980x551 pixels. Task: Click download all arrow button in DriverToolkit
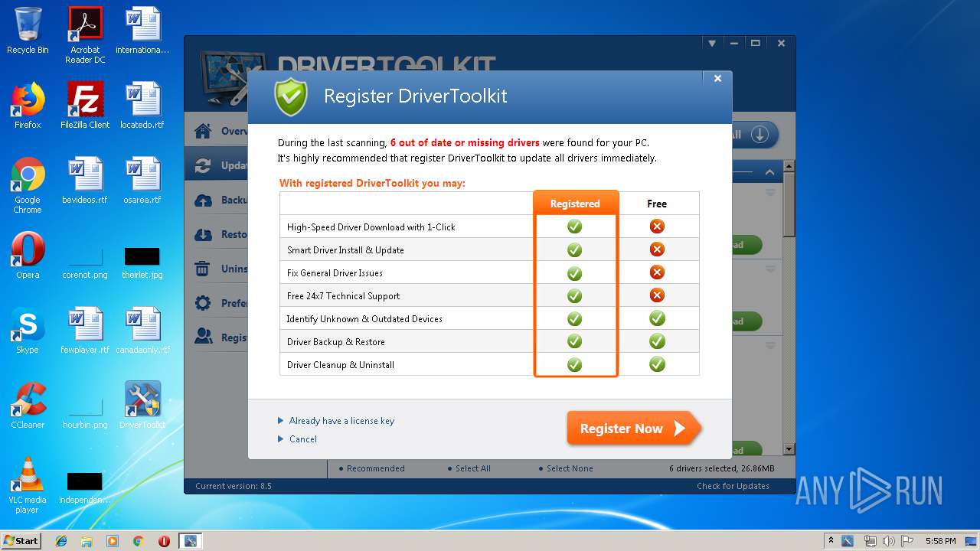coord(759,135)
